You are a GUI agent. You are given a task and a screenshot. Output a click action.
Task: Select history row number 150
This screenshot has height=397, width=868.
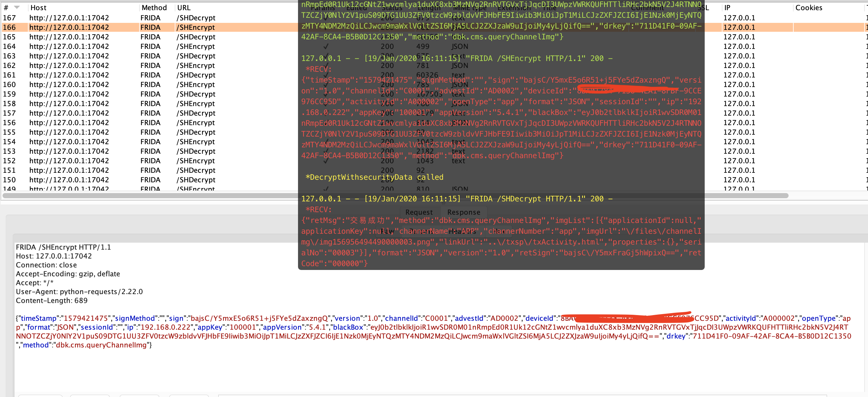tap(10, 180)
